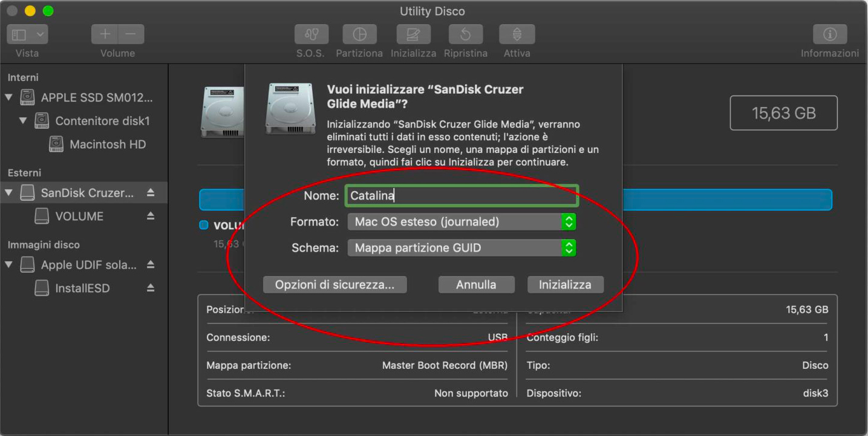Eject the Apple UDIF disk image
This screenshot has width=868, height=436.
pos(151,265)
